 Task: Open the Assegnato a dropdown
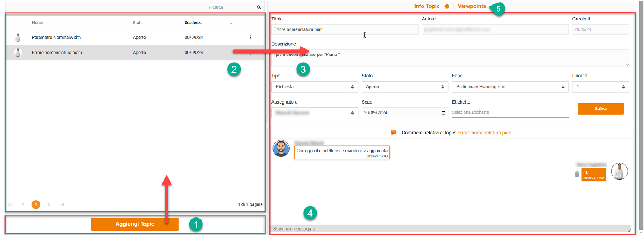315,113
